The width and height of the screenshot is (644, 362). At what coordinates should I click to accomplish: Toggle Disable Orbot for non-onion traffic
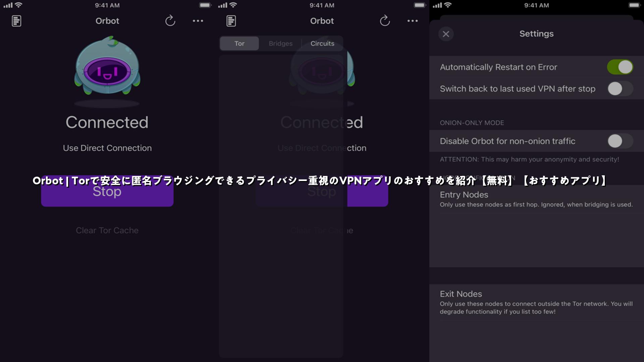(x=620, y=141)
